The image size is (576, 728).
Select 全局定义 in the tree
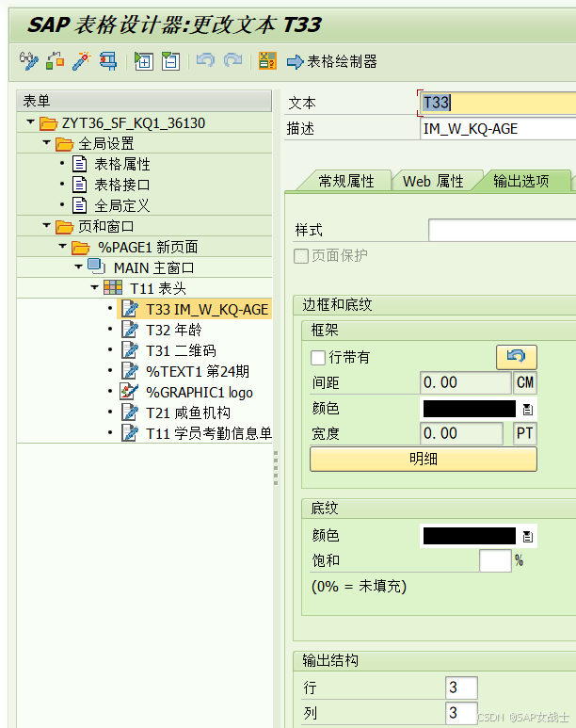click(x=122, y=205)
